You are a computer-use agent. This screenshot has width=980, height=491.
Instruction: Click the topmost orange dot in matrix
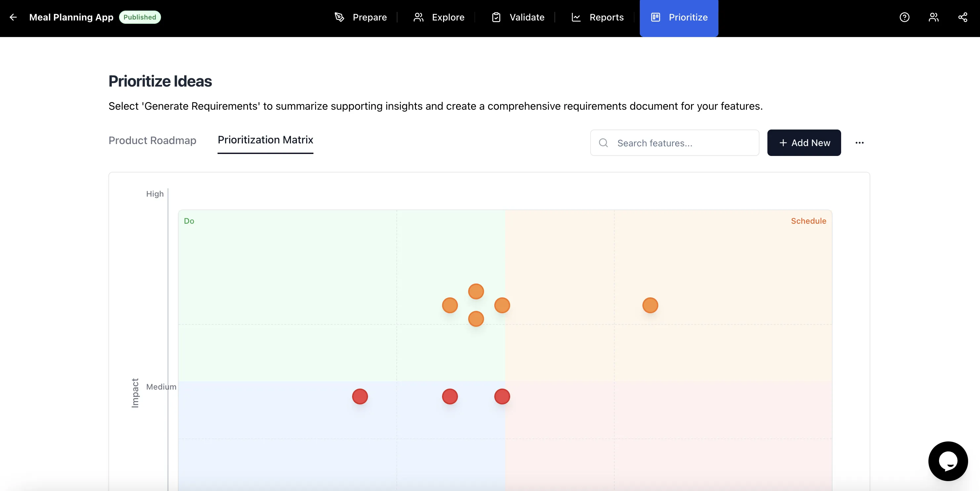coord(475,292)
